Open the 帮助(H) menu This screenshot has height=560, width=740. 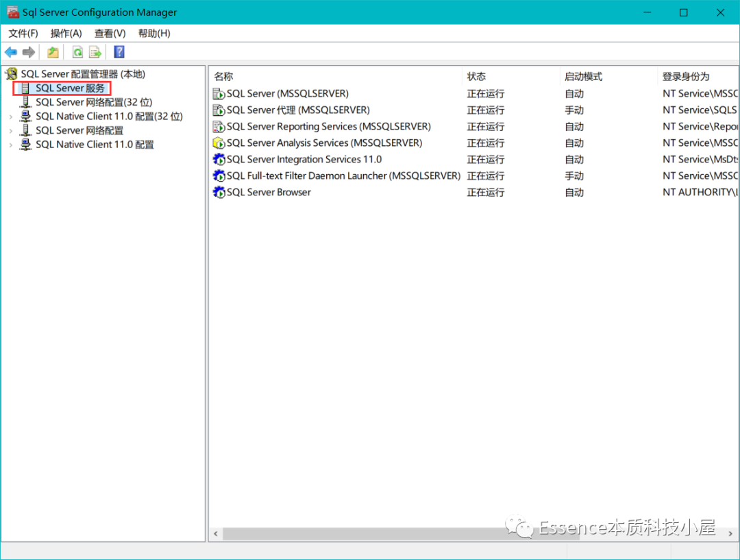(154, 34)
